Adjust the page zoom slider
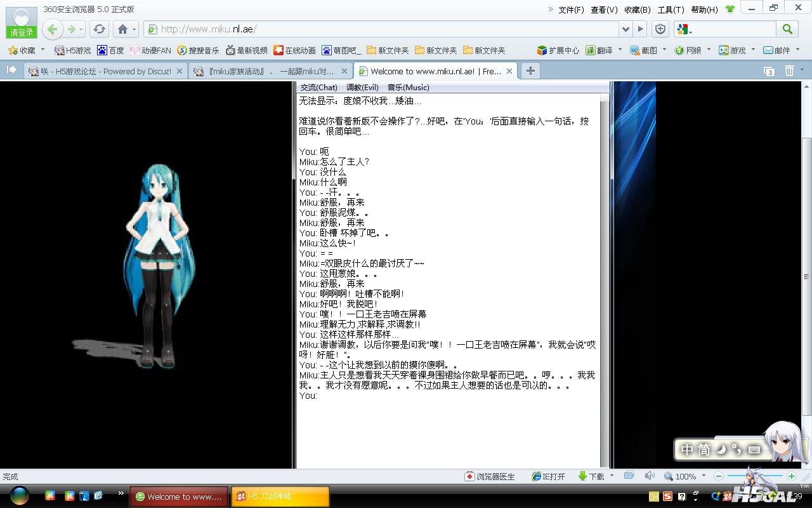 pos(755,476)
